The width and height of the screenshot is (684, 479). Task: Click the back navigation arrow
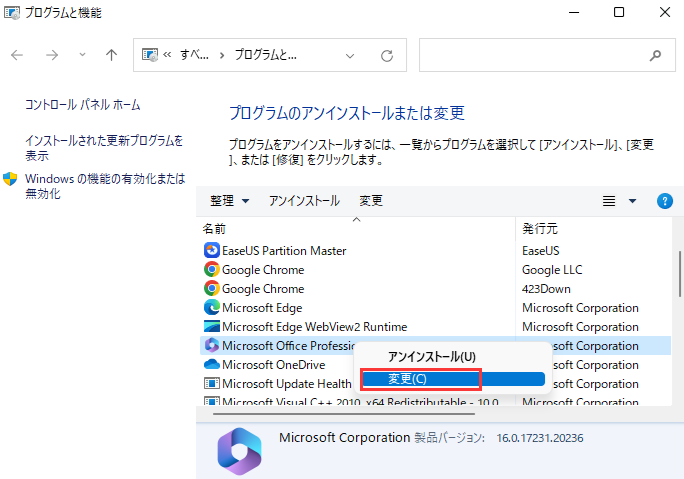17,55
